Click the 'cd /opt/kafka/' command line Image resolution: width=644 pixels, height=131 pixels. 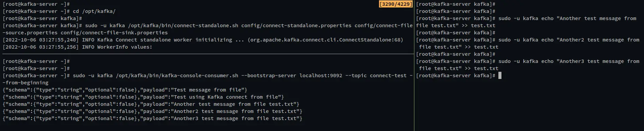point(59,11)
